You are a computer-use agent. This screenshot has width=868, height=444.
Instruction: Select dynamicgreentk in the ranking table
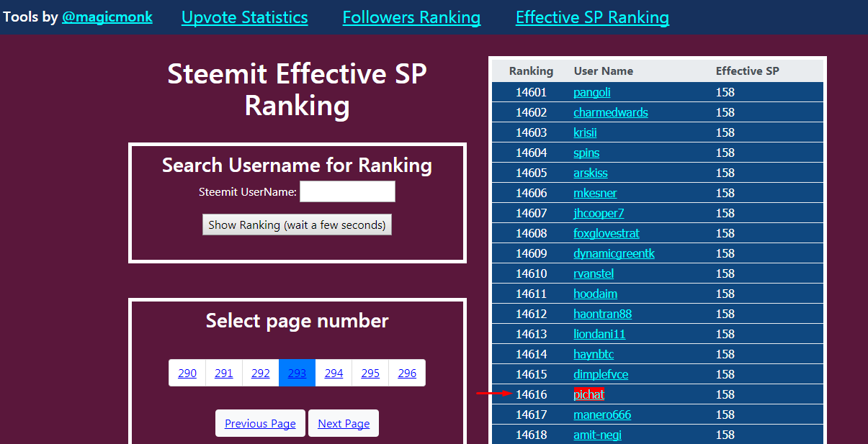point(614,253)
